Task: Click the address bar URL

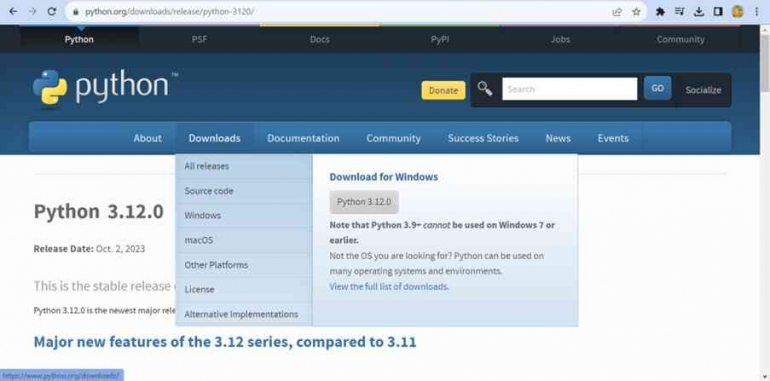Action: 169,11
